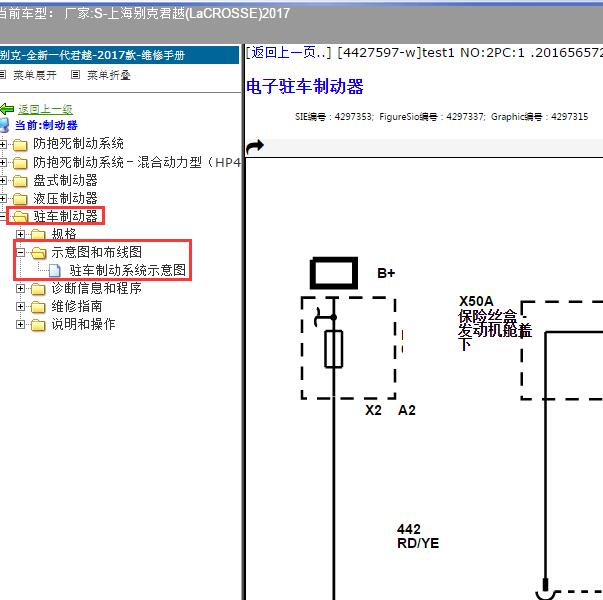The height and width of the screenshot is (600, 603).
Task: Click the 驻车制动系统示意图 page icon
Action: click(x=55, y=271)
